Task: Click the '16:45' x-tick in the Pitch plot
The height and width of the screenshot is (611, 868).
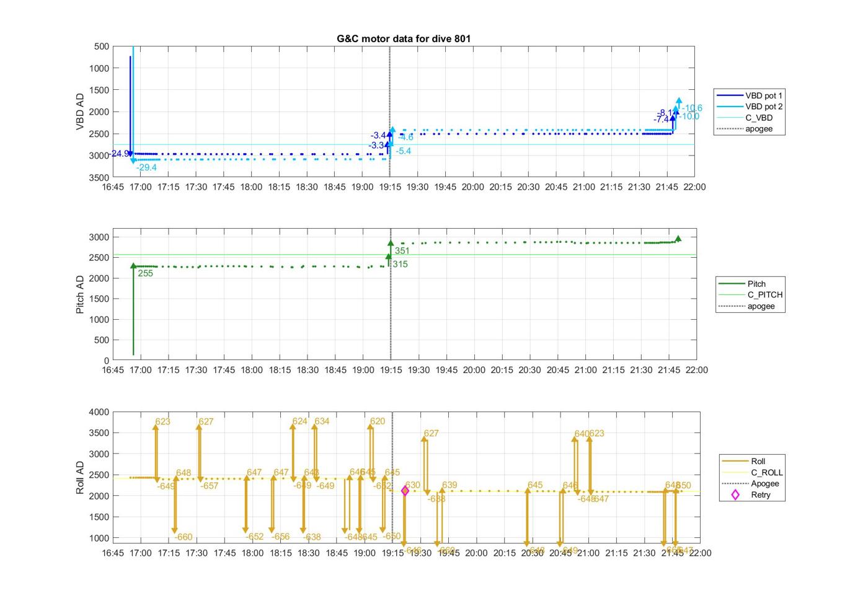Action: [x=113, y=370]
